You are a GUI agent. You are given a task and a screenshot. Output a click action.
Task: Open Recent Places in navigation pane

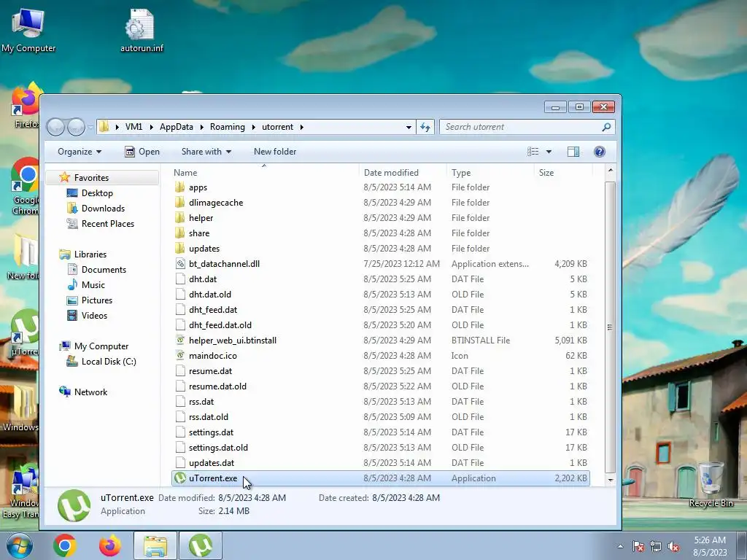coord(107,223)
